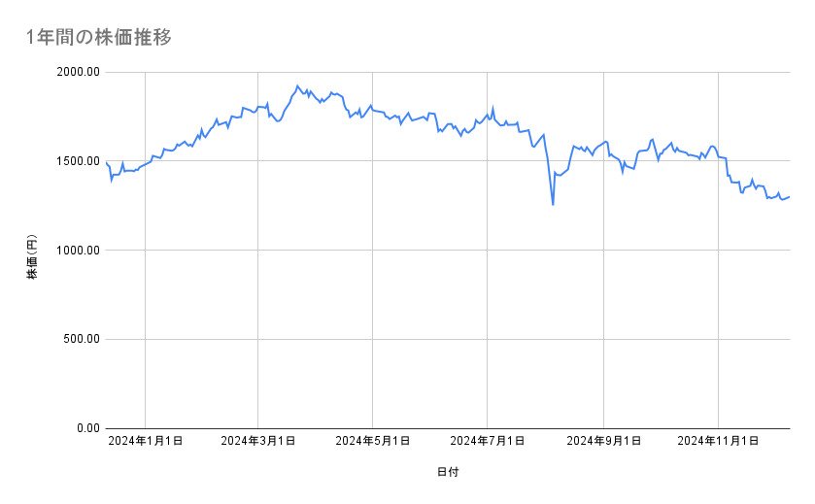Select the 2024年11月1日 date label
Viewport: 815px width, 504px height.
click(x=718, y=442)
